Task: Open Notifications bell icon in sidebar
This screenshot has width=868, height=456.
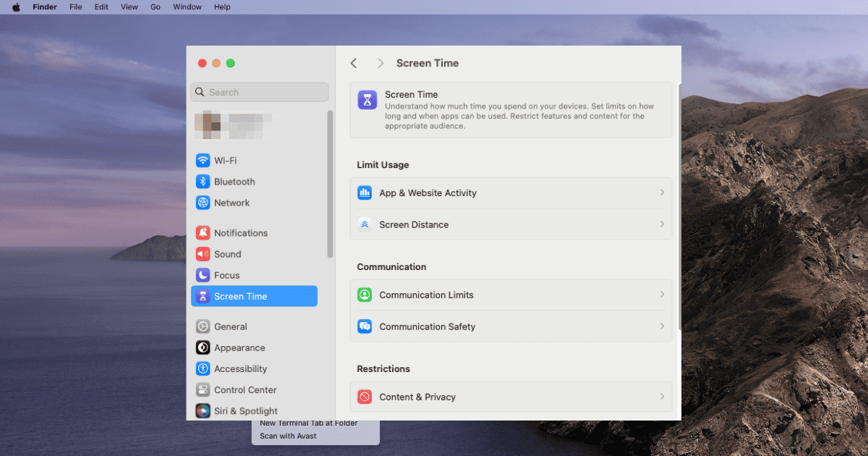Action: coord(203,233)
